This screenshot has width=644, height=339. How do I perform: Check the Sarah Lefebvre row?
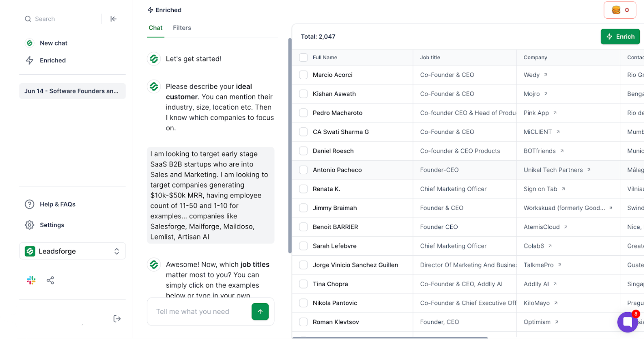coord(303,246)
